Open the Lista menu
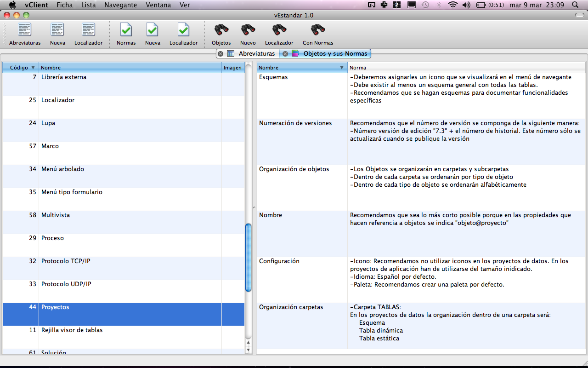 (x=89, y=5)
